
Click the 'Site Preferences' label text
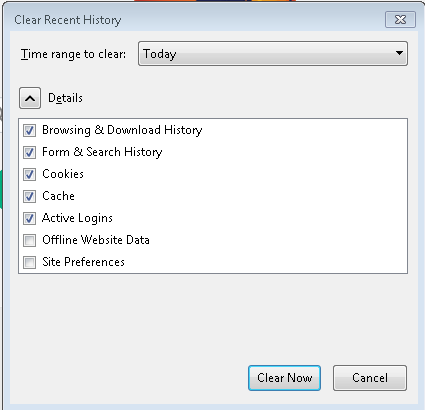pos(83,262)
